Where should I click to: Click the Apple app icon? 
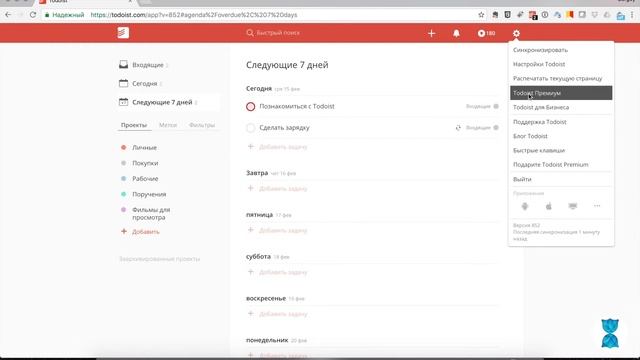tap(549, 206)
